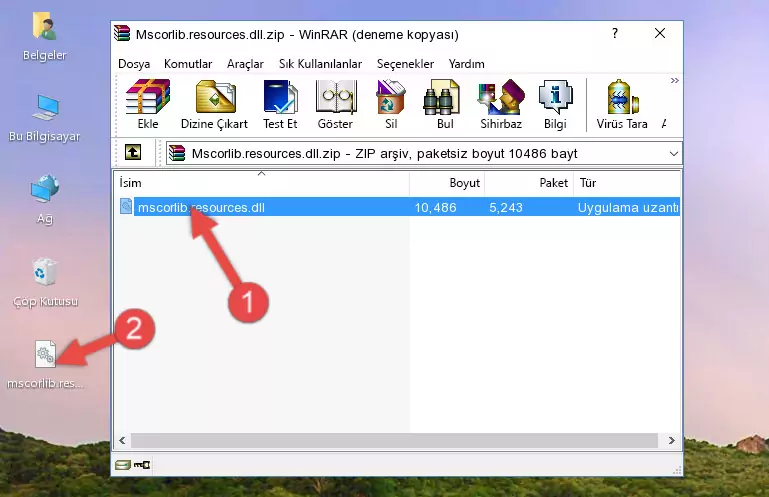The width and height of the screenshot is (769, 497).
Task: Click the Dizine Çıkart extract icon
Action: [x=214, y=104]
